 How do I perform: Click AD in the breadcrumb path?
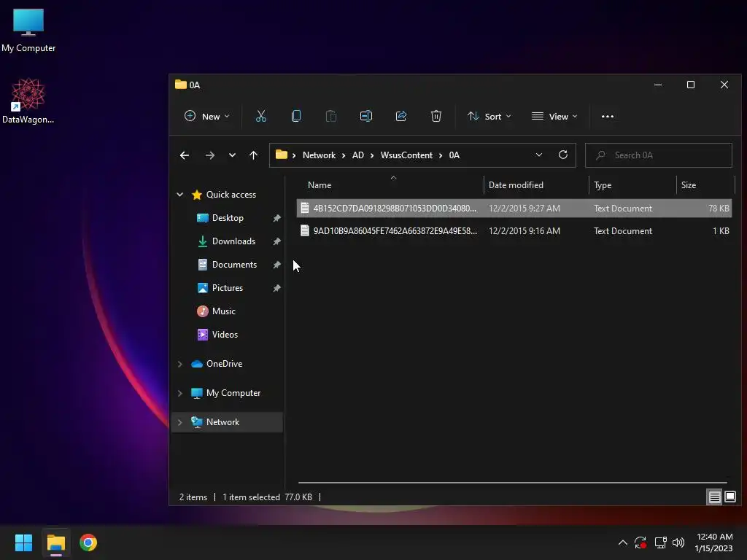357,155
